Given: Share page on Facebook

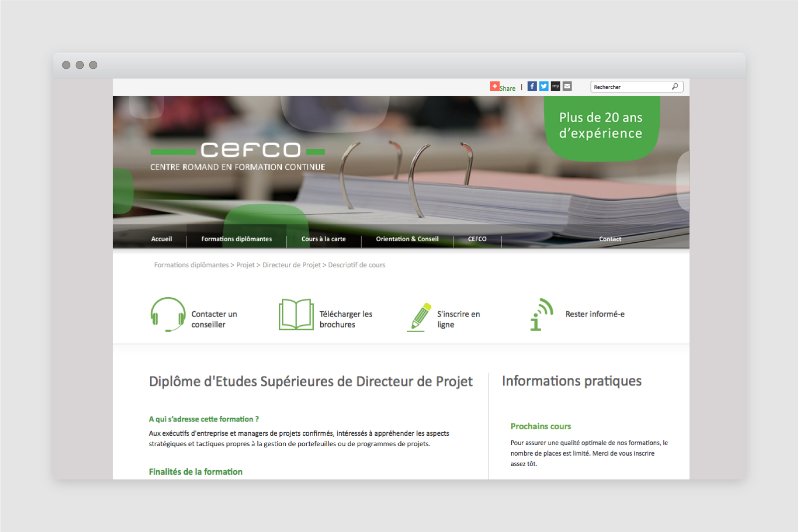Looking at the screenshot, I should [x=532, y=86].
